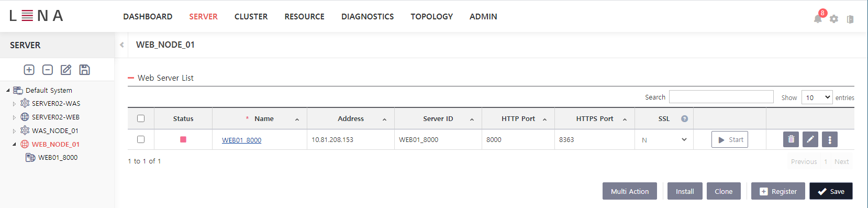Open the RESOURCE menu

point(304,17)
